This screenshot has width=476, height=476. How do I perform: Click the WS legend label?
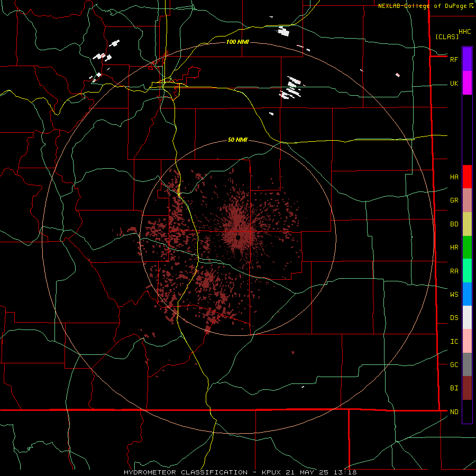454,294
